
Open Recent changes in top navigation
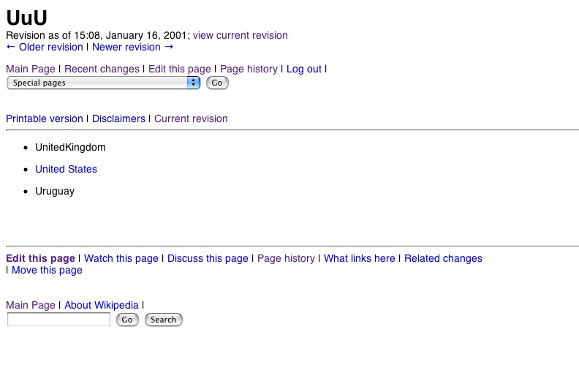[102, 69]
